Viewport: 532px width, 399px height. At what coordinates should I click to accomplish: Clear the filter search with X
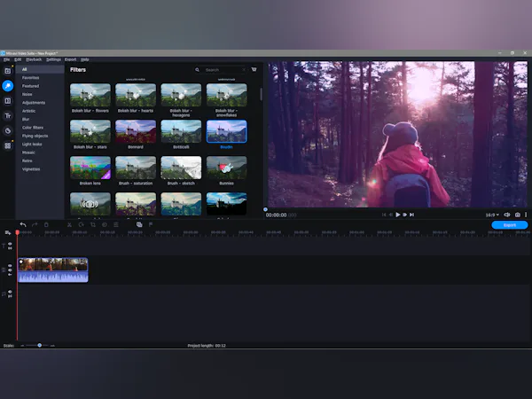(x=244, y=70)
